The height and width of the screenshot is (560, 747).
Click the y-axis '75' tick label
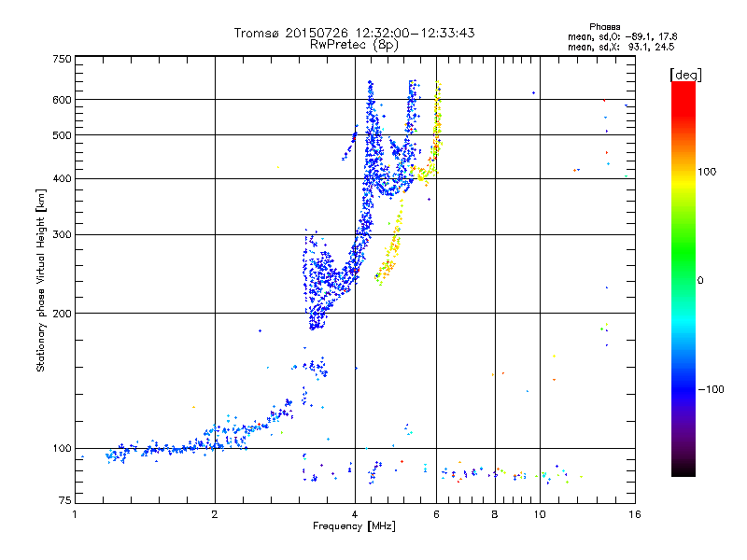[65, 500]
